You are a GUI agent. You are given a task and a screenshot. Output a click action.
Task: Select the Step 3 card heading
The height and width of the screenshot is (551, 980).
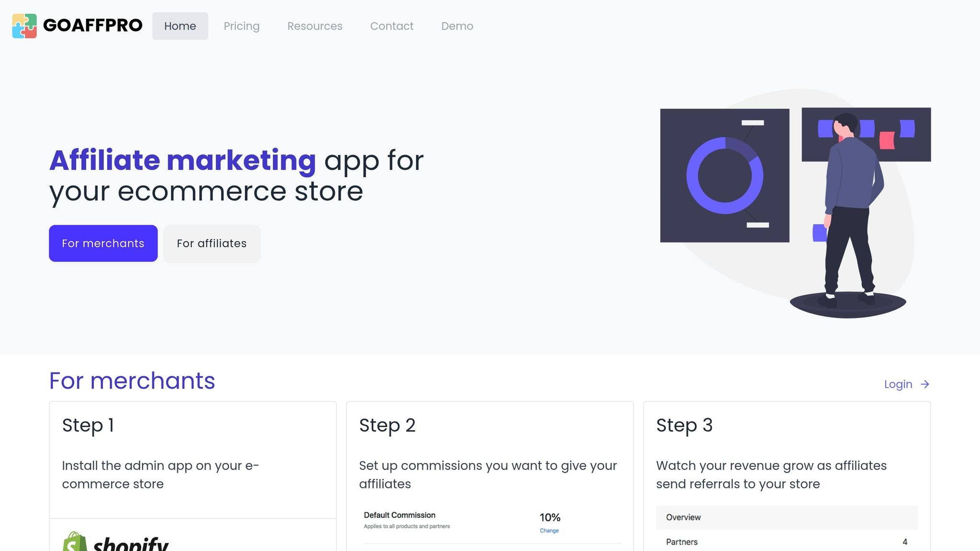[x=684, y=425]
